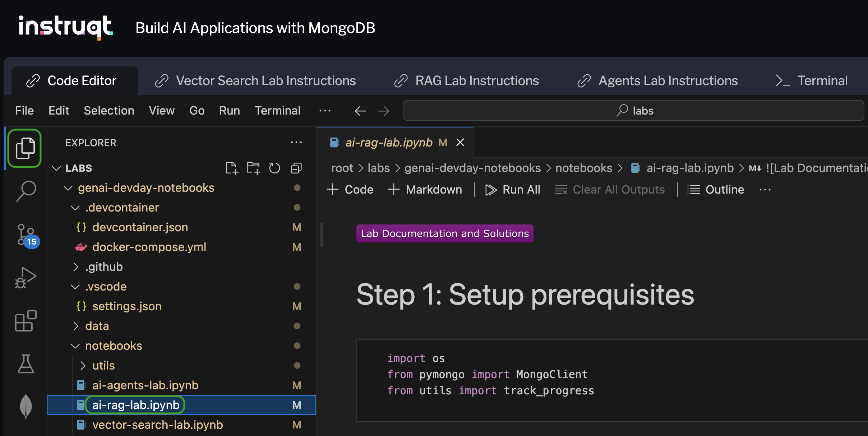This screenshot has width=868, height=436.
Task: Open the File menu
Action: tap(24, 111)
